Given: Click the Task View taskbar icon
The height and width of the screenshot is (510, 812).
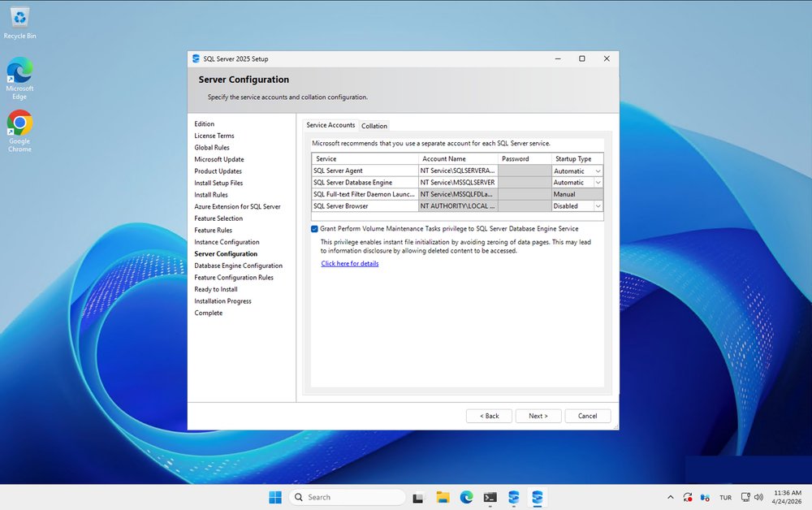Looking at the screenshot, I should click(x=418, y=497).
